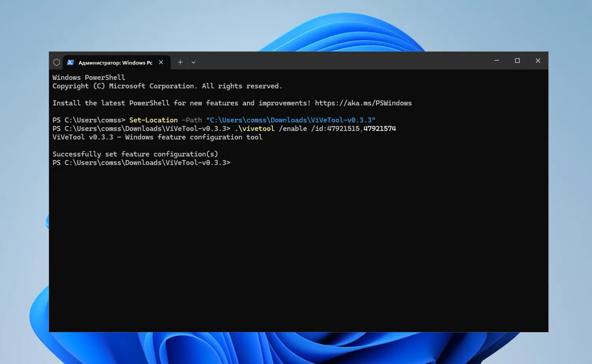This screenshot has height=364, width=592.
Task: Close the Администратор: Windows PowerShell tab
Action: [161, 62]
